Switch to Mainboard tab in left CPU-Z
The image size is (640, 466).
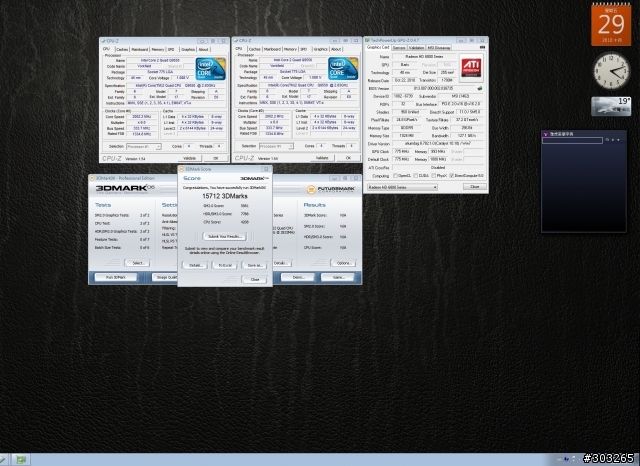[140, 49]
